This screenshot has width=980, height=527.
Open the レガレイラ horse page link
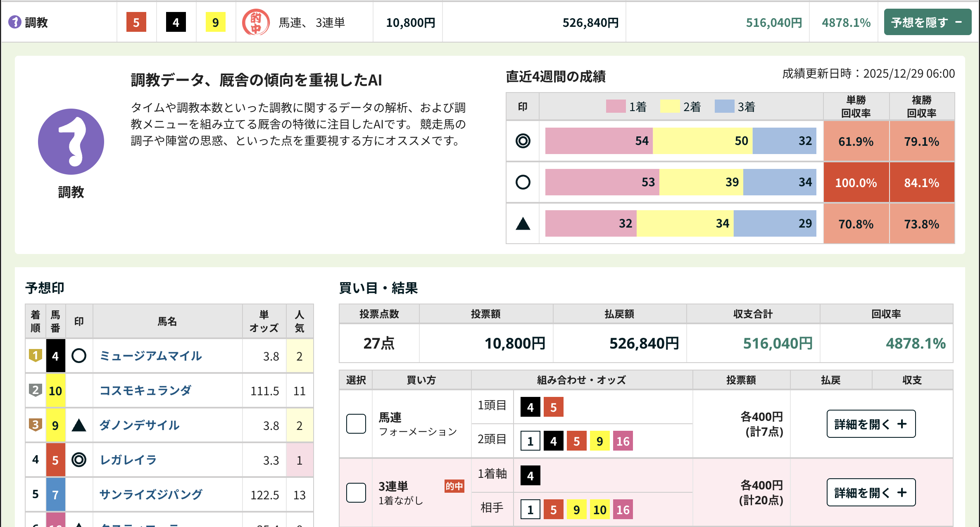coord(128,460)
